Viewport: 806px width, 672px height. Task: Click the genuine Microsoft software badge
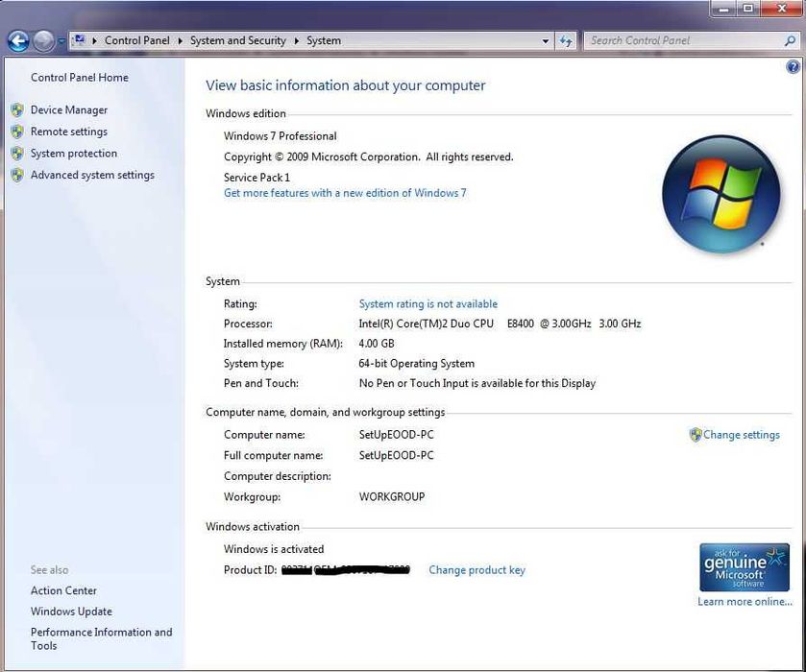pos(745,567)
